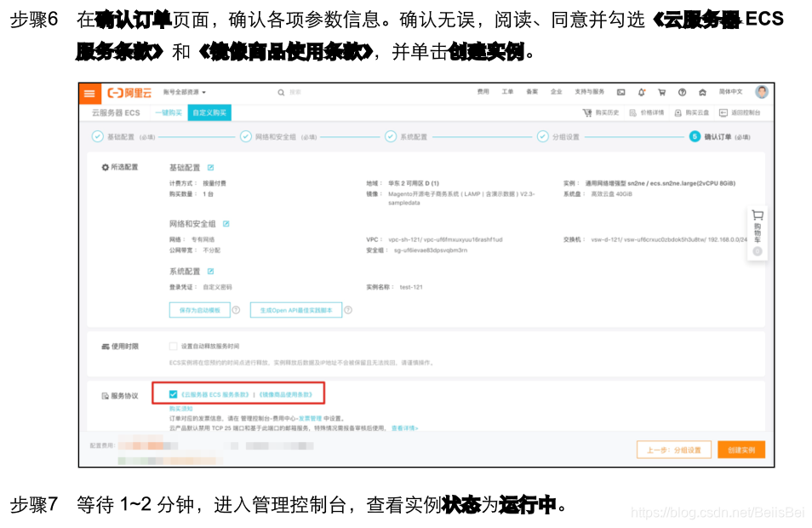Click the home icon in top bar
Image resolution: width=812 pixels, height=528 pixels.
702,92
